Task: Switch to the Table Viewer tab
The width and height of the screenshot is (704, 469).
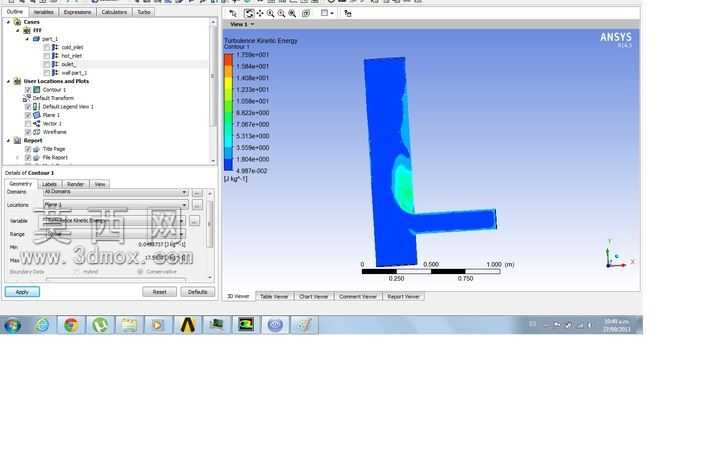Action: coord(274,297)
